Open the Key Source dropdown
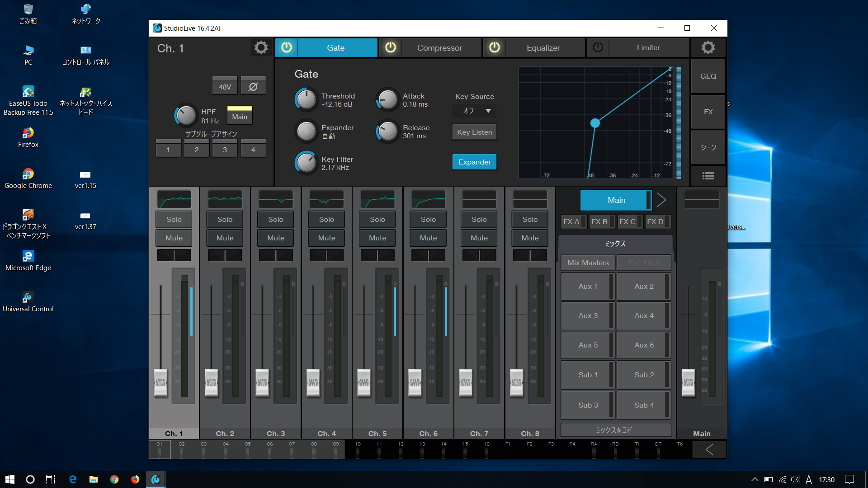Screen dimensions: 868x488 (x=474, y=111)
